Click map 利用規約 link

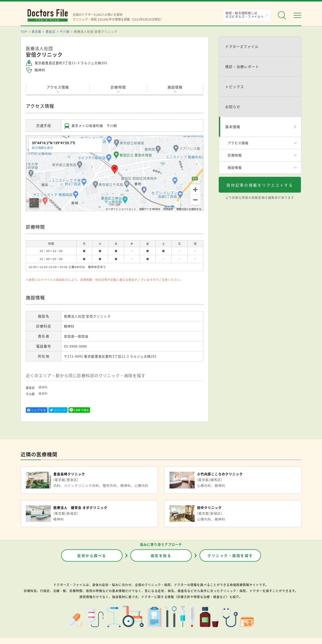[x=168, y=209]
